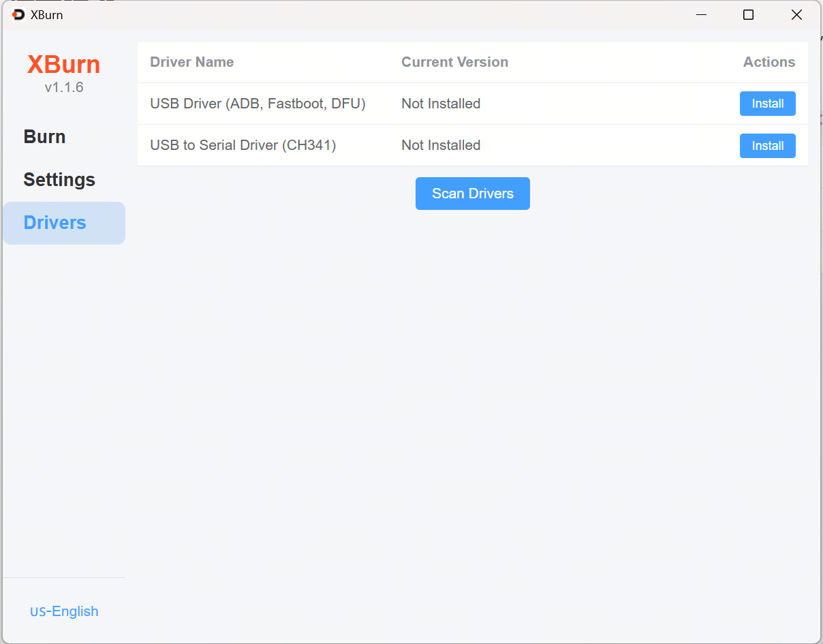
Task: Install the USB Driver (ADB, Fastboot, DFU)
Action: tap(767, 104)
